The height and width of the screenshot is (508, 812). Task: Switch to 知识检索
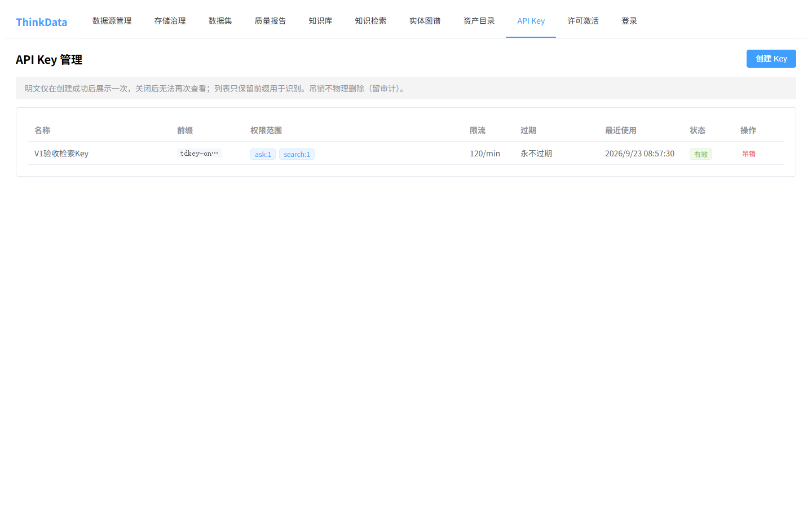[370, 21]
